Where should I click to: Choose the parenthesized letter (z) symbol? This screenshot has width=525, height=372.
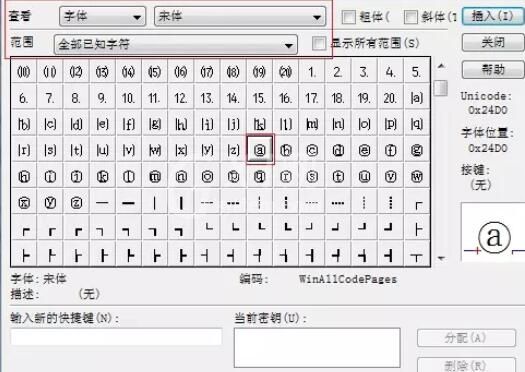pyautogui.click(x=233, y=150)
